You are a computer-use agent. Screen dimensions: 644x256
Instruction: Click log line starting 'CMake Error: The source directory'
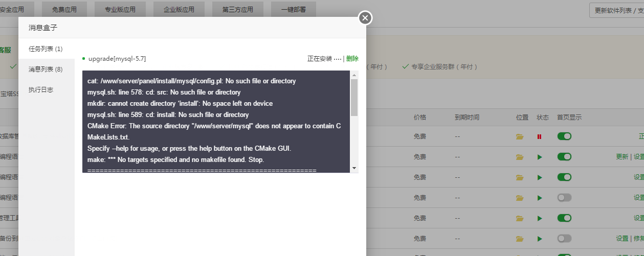214,131
